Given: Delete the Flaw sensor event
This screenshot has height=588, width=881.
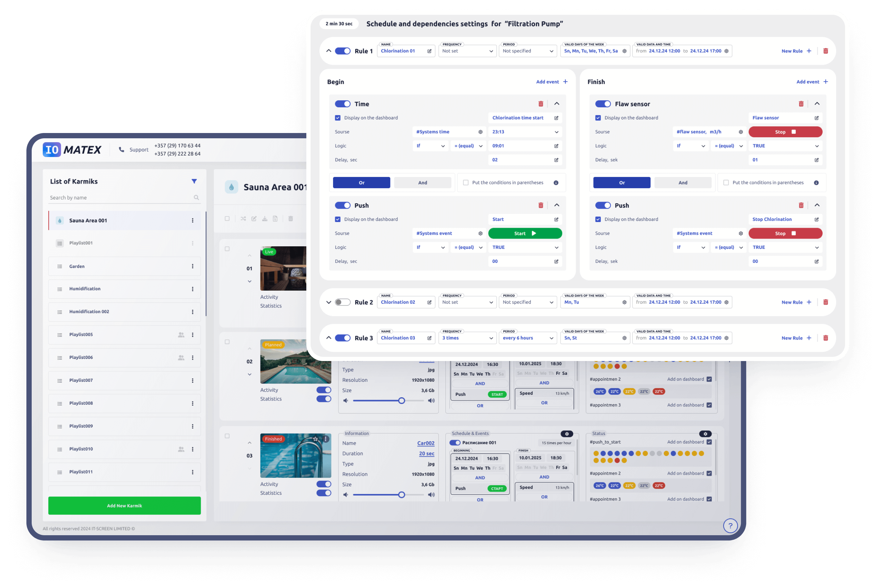Looking at the screenshot, I should pos(801,104).
